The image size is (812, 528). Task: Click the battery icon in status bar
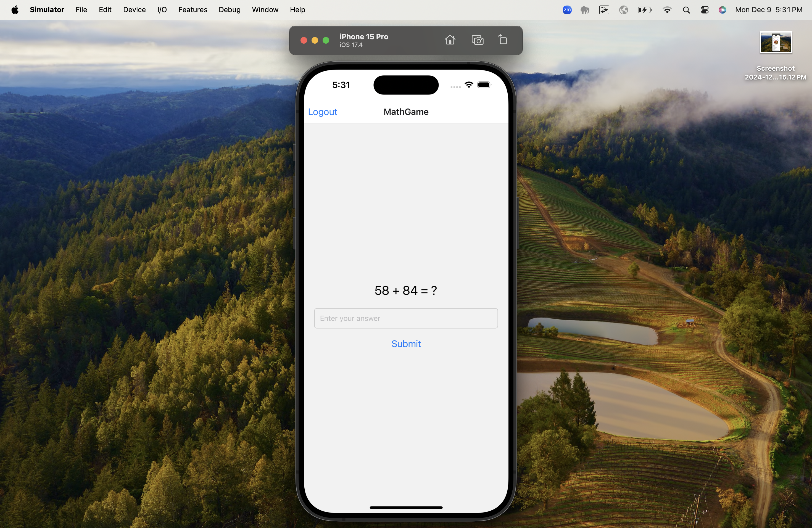point(485,85)
